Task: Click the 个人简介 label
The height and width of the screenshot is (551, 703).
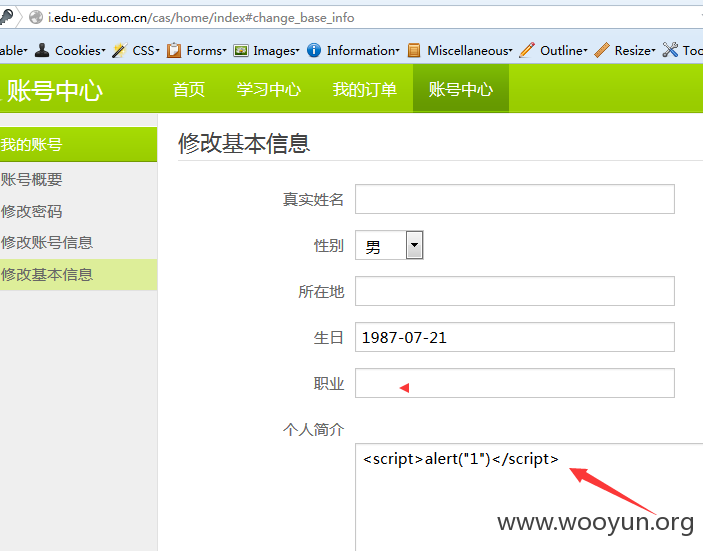Action: click(313, 430)
